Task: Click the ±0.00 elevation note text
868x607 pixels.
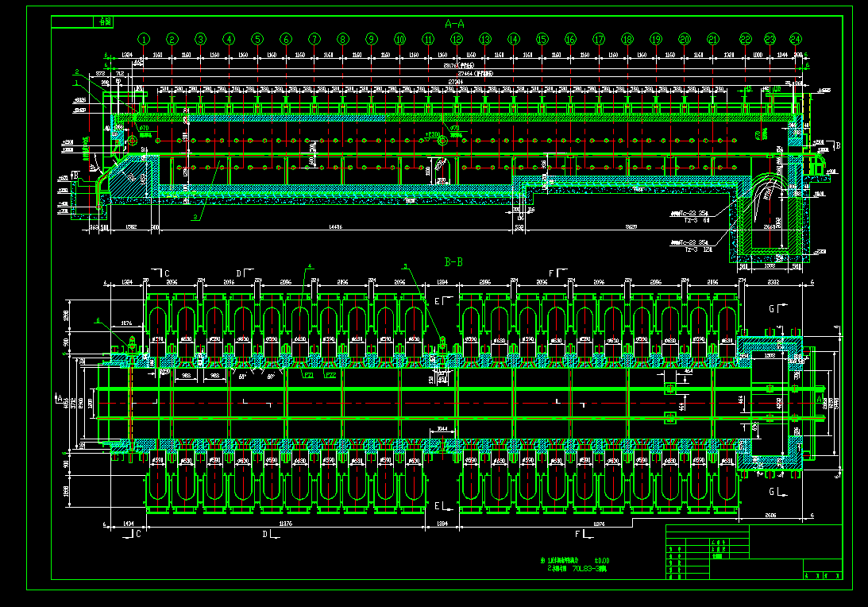Action: [602, 560]
